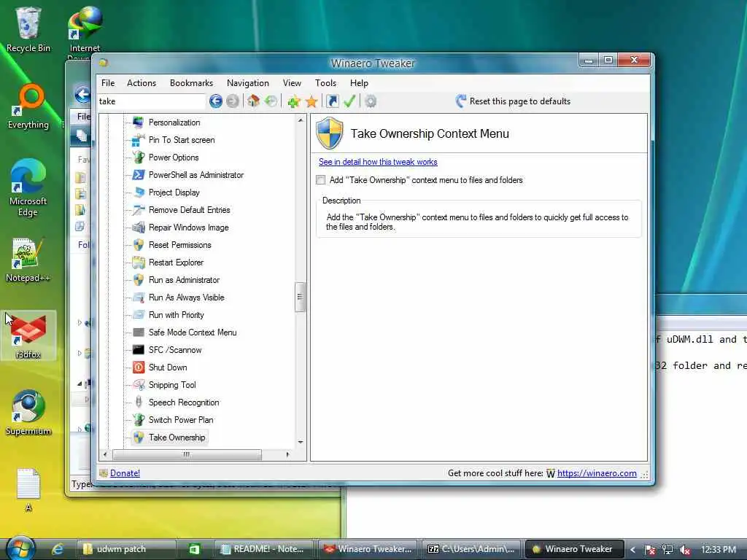Image resolution: width=747 pixels, height=560 pixels.
Task: Click the Donate! link
Action: 125,472
